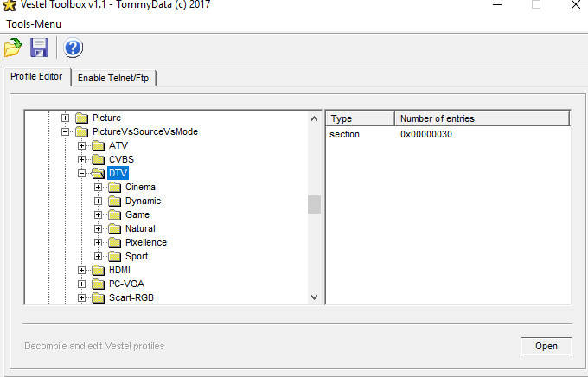Image resolution: width=588 pixels, height=377 pixels.
Task: Click the Cinema folder icon
Action: (x=114, y=187)
